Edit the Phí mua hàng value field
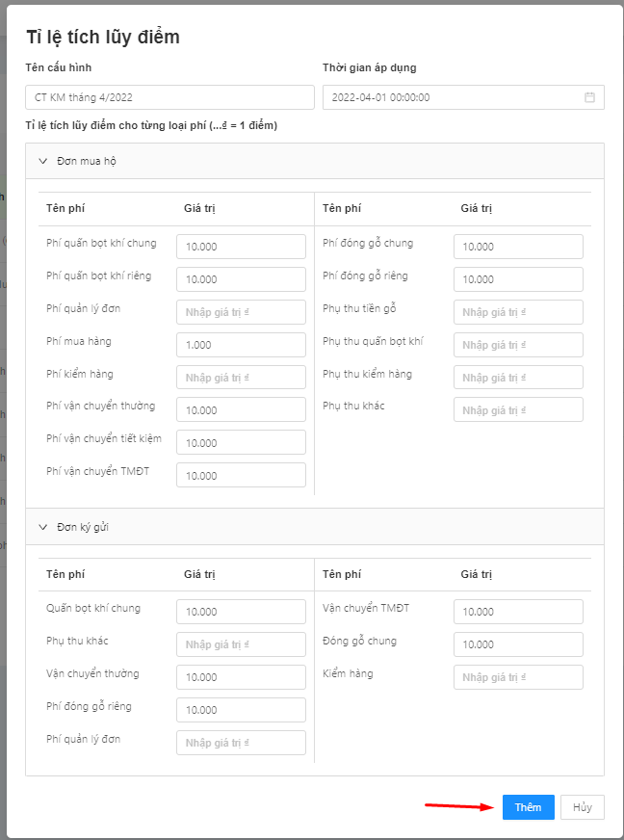Image resolution: width=624 pixels, height=840 pixels. pyautogui.click(x=241, y=345)
